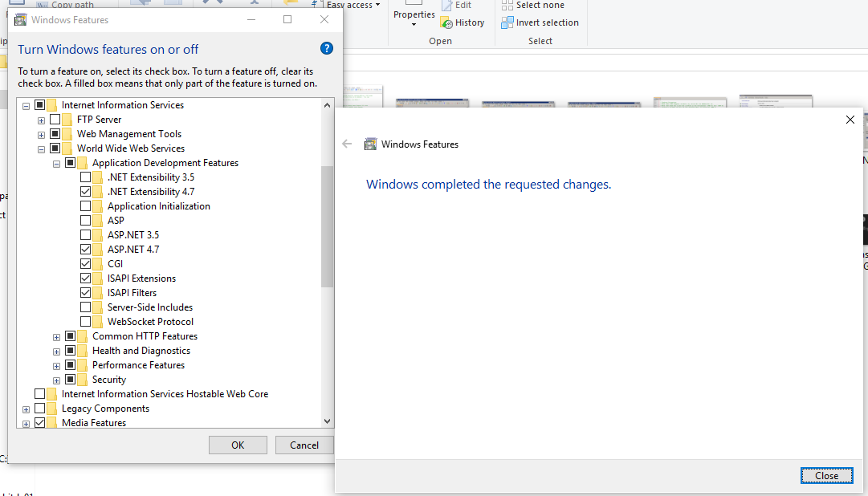Image resolution: width=868 pixels, height=496 pixels.
Task: Toggle .NET Extensibility 3.5 checkbox
Action: coord(85,177)
